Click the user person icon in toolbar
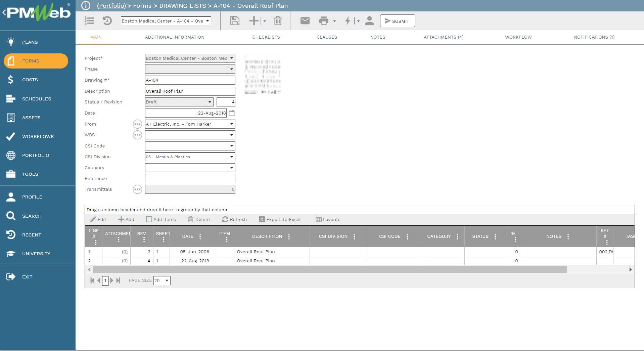 [x=369, y=21]
